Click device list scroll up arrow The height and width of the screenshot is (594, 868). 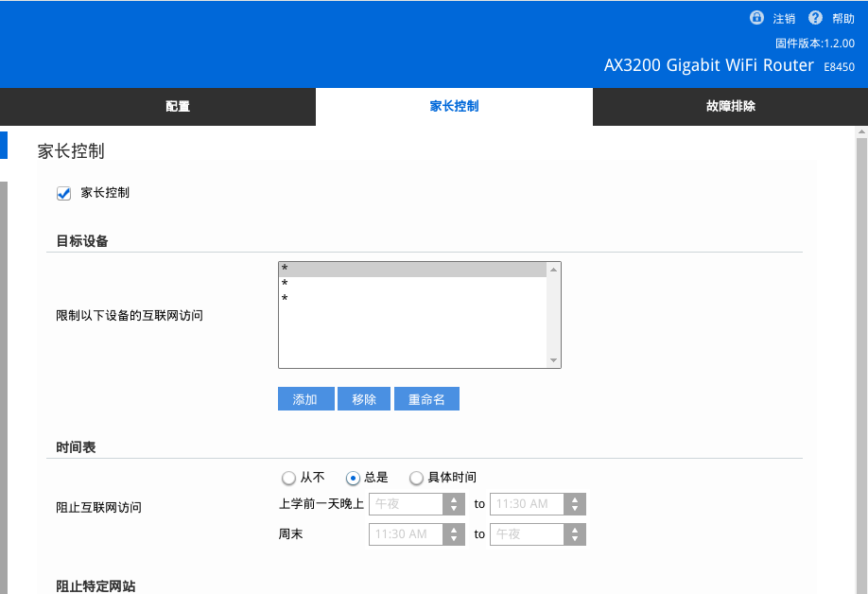[553, 270]
